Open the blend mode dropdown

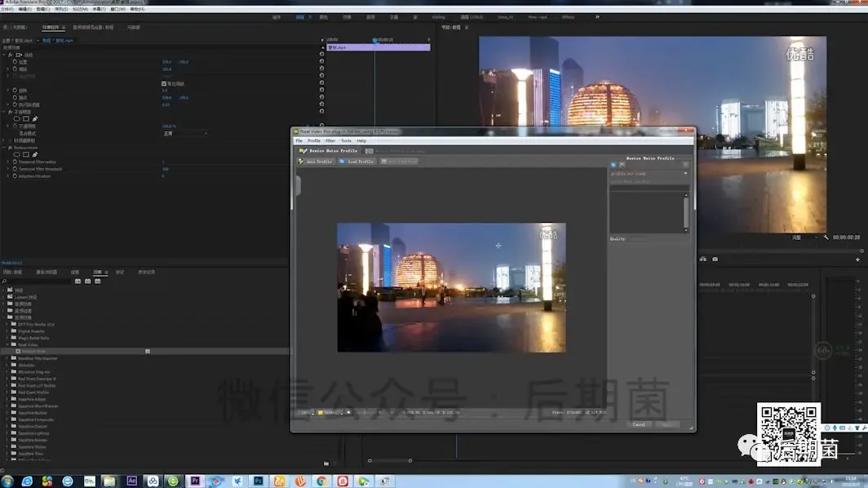tap(184, 133)
